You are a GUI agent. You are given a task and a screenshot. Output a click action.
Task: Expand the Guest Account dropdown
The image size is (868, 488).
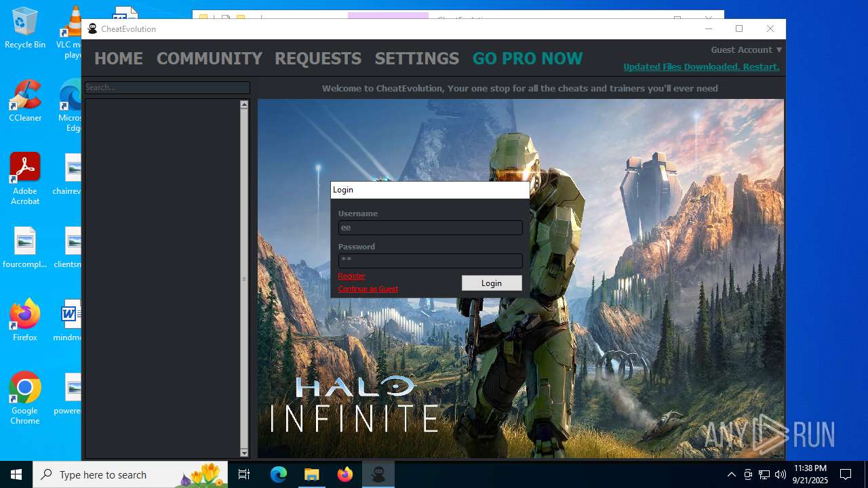(746, 49)
